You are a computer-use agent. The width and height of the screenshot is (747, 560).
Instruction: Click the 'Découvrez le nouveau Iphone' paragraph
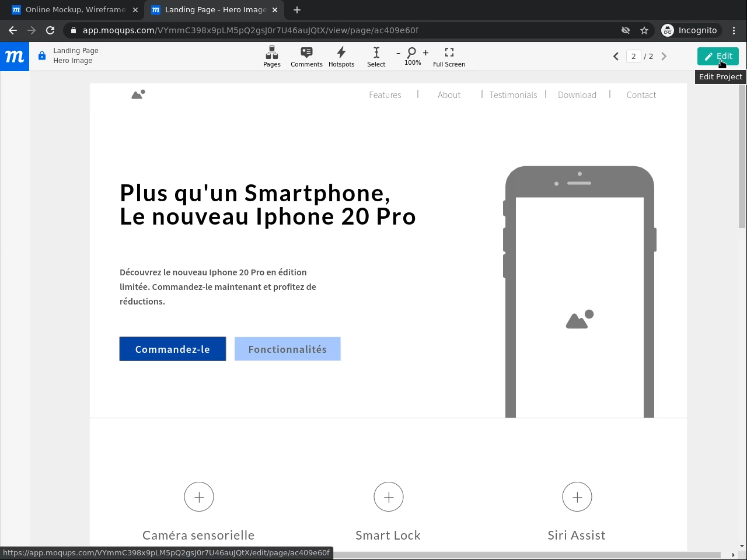click(218, 287)
